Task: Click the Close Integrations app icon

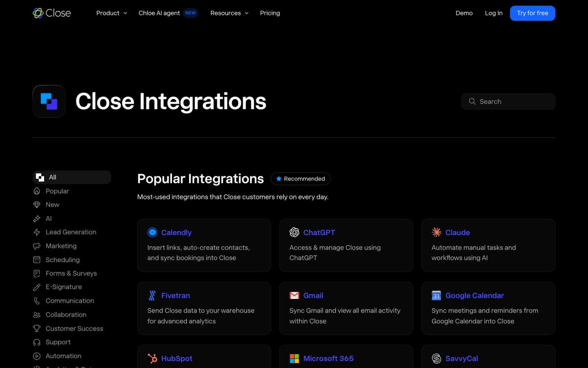Action: click(x=49, y=101)
